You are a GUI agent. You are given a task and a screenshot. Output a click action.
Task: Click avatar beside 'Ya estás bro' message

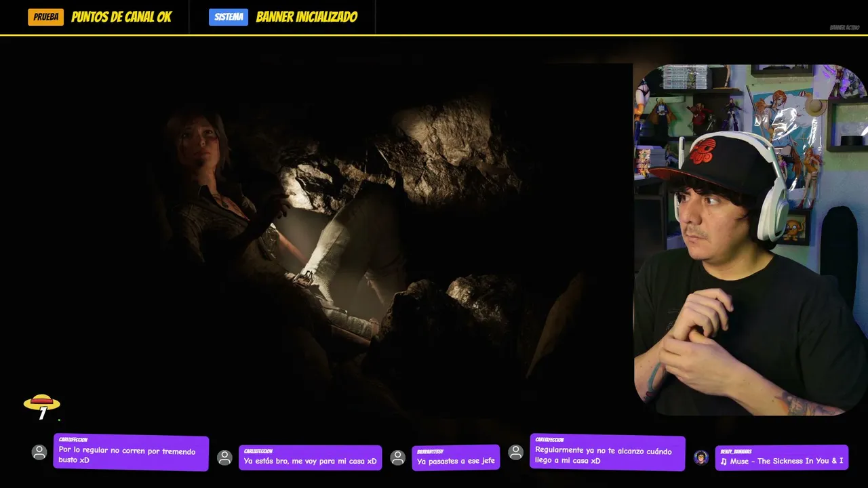click(224, 457)
